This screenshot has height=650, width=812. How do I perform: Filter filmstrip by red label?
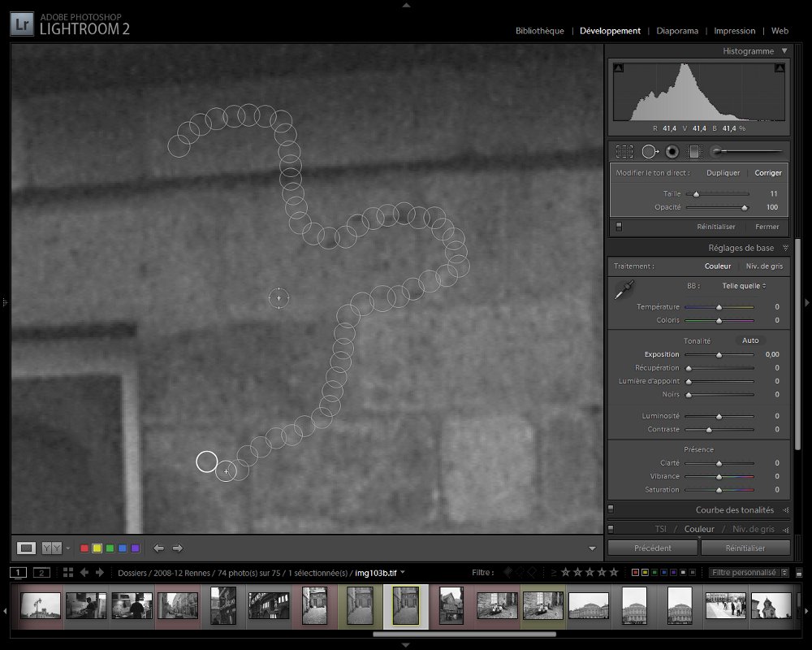point(636,573)
